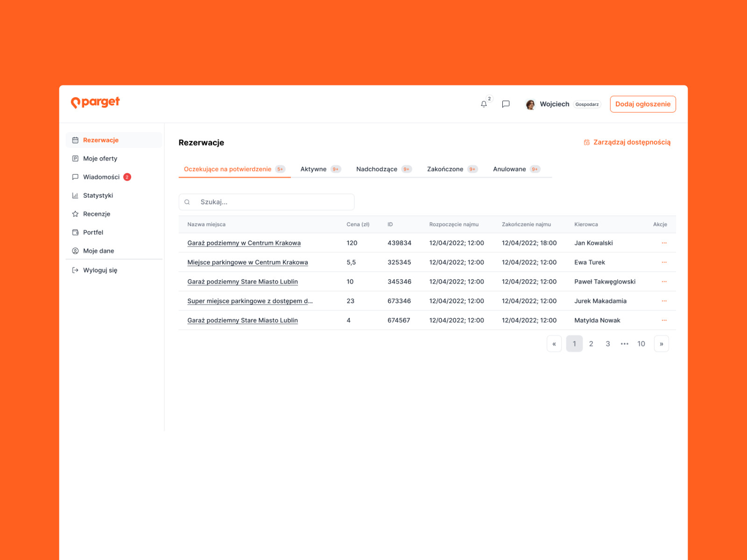The image size is (747, 560).
Task: Open actions menu for Jan Kowalski row
Action: 664,243
